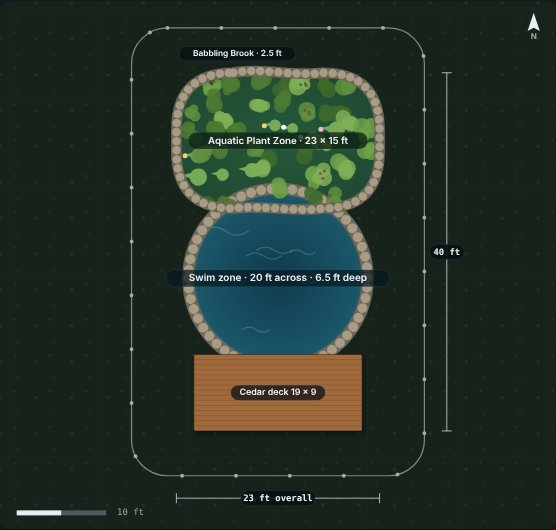Select the Swim zone 20 ft across label

point(278,278)
